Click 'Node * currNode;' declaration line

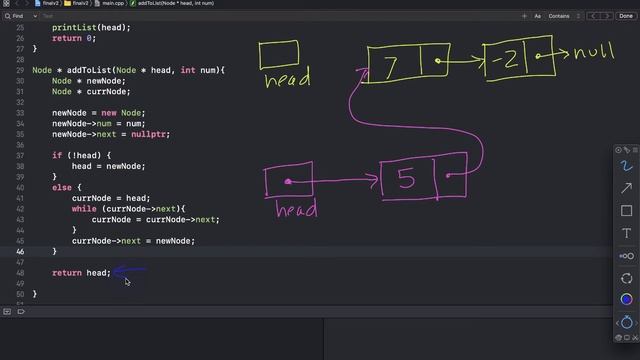(x=91, y=91)
